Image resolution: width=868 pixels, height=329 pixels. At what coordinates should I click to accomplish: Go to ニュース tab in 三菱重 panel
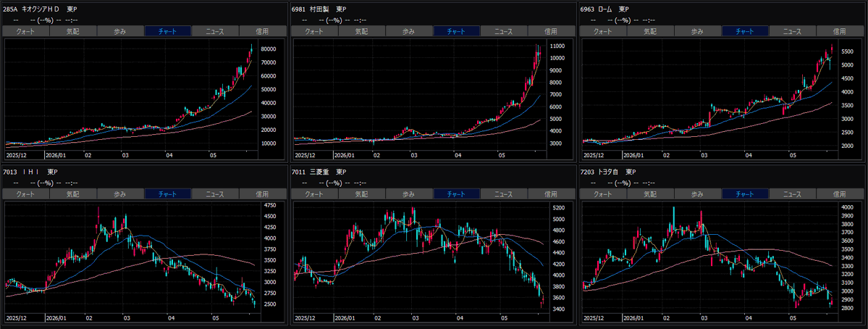pyautogui.click(x=504, y=194)
